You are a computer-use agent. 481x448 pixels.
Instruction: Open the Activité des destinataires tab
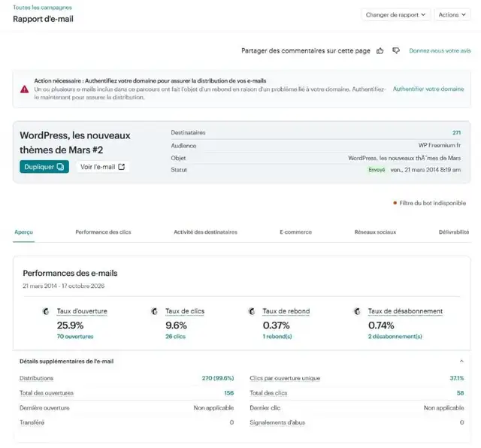tap(205, 232)
